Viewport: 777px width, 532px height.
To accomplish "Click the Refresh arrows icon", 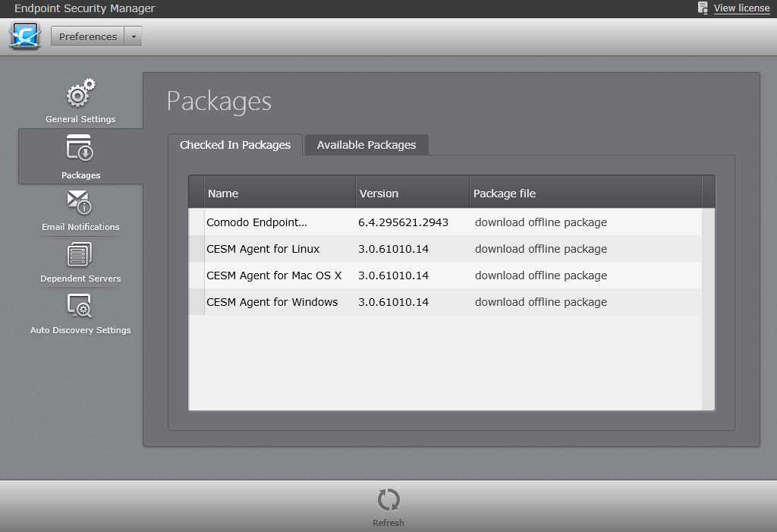I will [388, 500].
